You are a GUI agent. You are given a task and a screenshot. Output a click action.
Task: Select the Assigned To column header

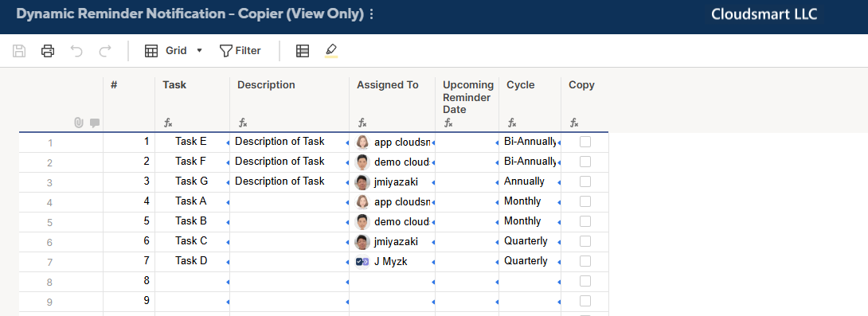pyautogui.click(x=393, y=104)
